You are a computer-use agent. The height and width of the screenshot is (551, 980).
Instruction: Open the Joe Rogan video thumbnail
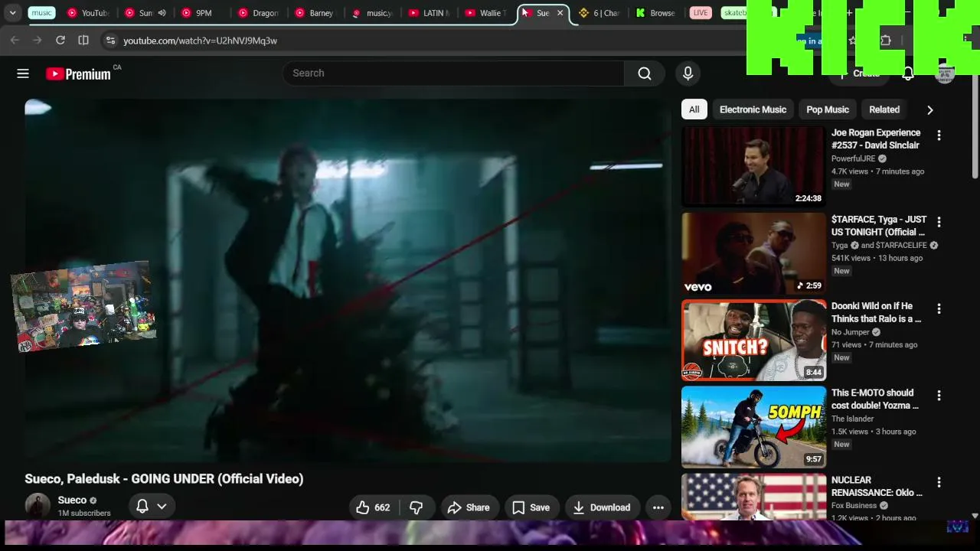753,166
